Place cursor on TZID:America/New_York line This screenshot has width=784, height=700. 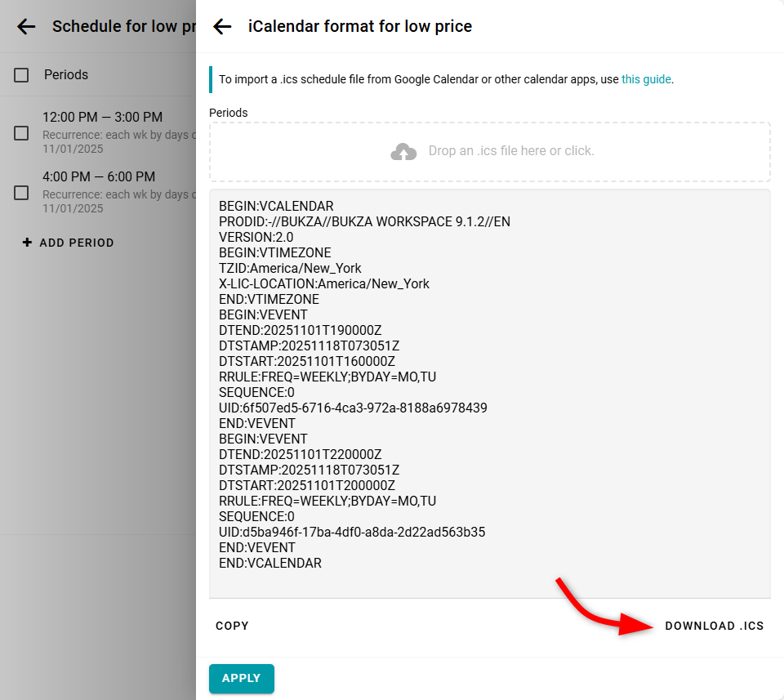[x=290, y=268]
